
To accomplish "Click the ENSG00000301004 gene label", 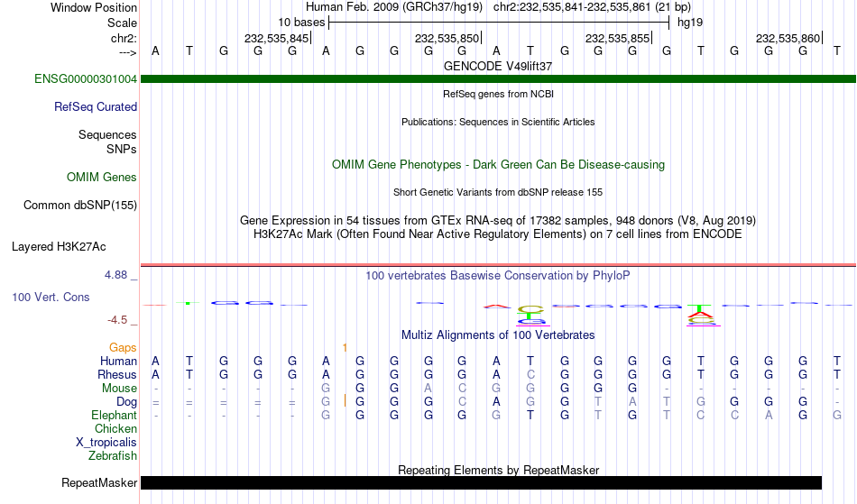I will (x=86, y=78).
